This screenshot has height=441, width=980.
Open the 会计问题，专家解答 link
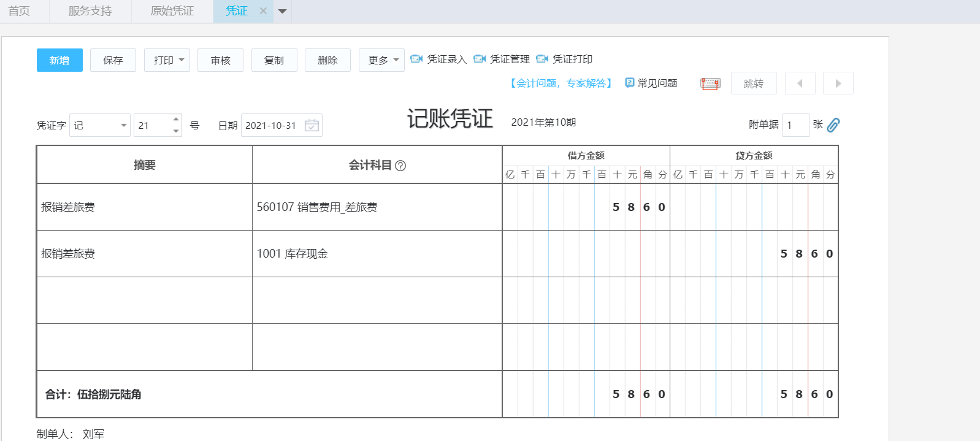561,83
